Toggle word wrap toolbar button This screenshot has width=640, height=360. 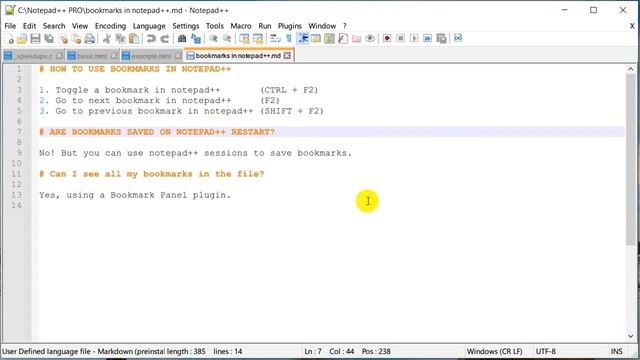275,39
